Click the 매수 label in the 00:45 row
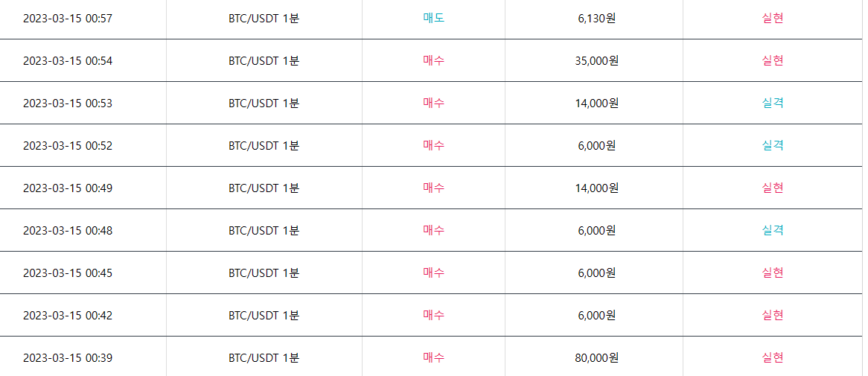 click(433, 273)
